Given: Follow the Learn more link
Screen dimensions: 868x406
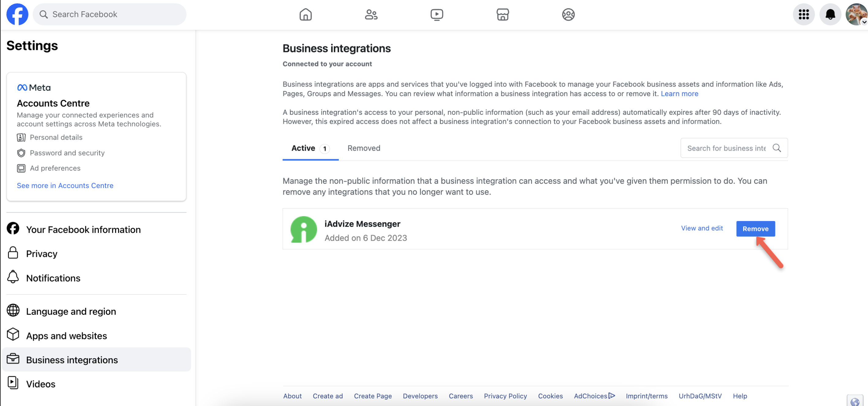Looking at the screenshot, I should coord(679,93).
